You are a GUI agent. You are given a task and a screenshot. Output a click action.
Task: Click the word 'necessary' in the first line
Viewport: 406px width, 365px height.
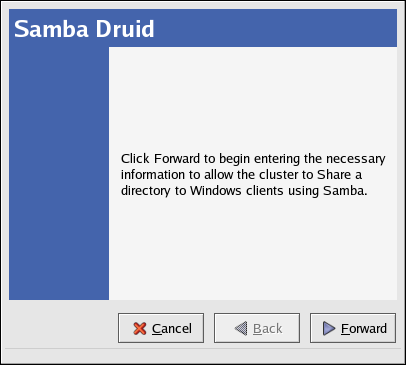point(356,159)
